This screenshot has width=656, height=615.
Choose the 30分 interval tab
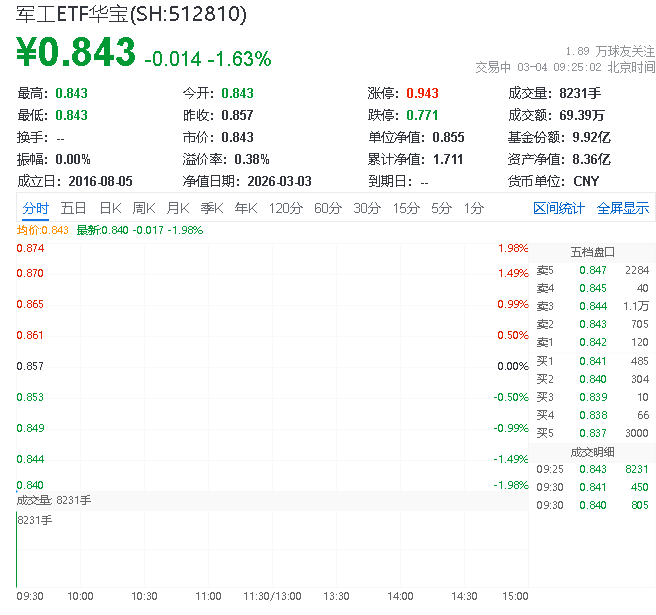coord(366,208)
